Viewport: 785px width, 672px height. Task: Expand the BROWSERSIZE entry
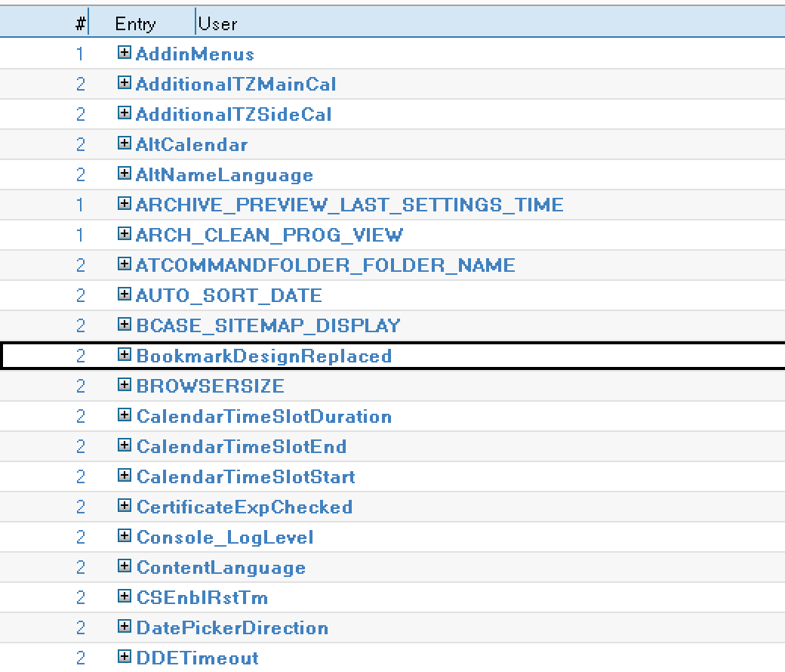pyautogui.click(x=124, y=386)
